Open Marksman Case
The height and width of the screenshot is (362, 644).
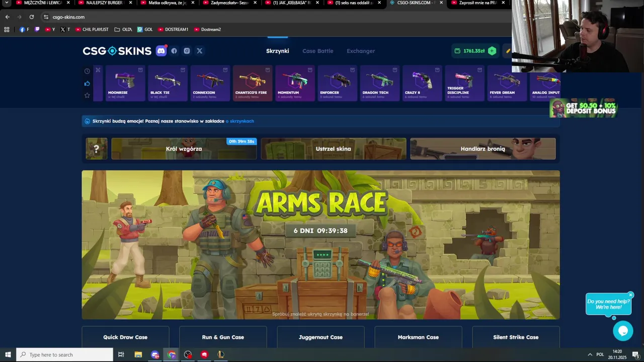(x=418, y=337)
